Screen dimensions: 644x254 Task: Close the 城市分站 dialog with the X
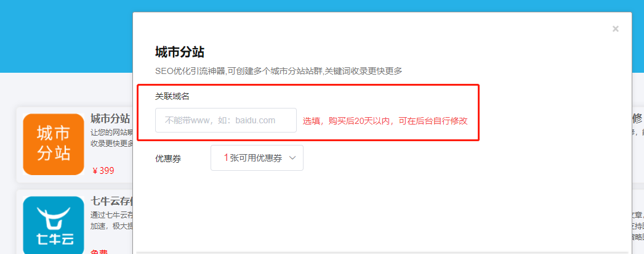point(615,29)
